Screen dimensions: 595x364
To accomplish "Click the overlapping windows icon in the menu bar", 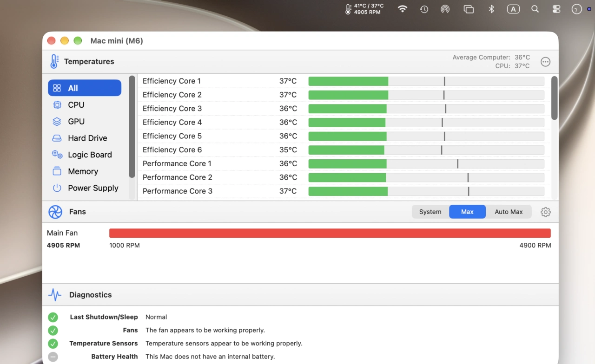I will point(469,9).
